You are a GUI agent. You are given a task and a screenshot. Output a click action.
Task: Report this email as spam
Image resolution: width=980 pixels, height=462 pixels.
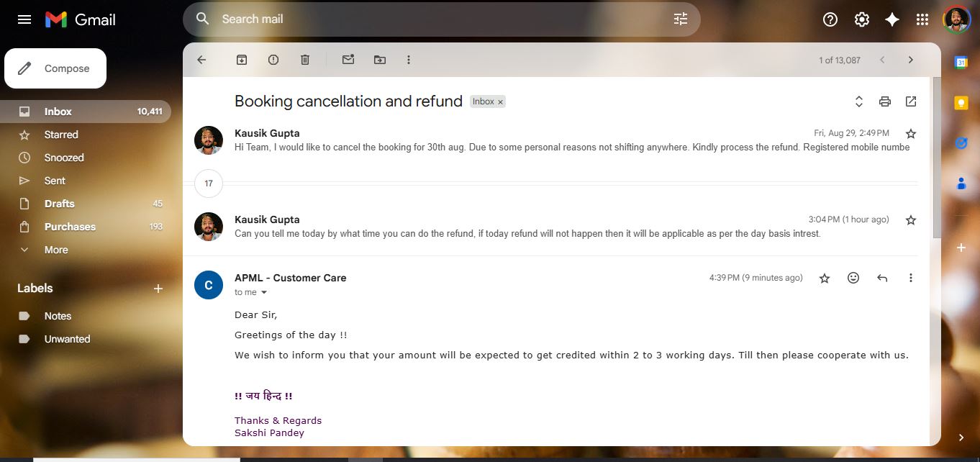tap(273, 60)
